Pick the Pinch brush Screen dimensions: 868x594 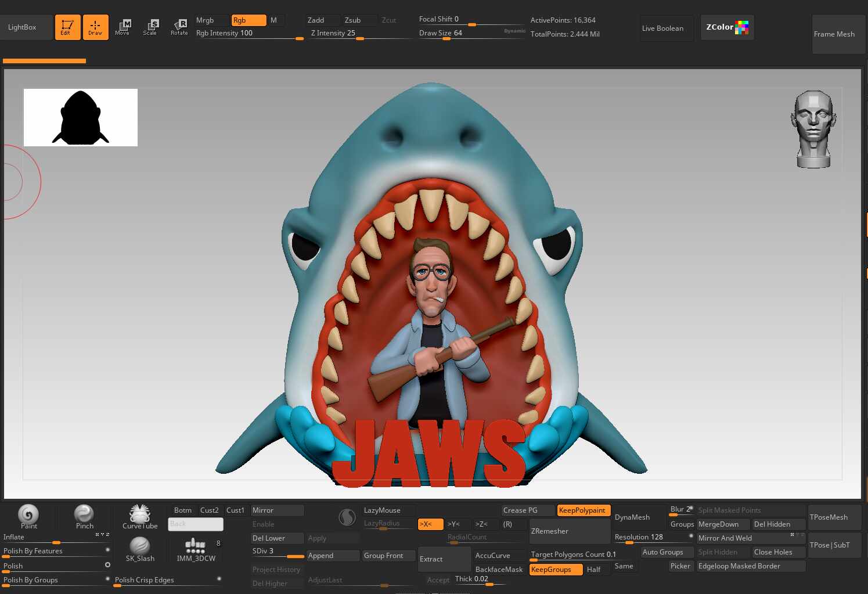[x=84, y=516]
